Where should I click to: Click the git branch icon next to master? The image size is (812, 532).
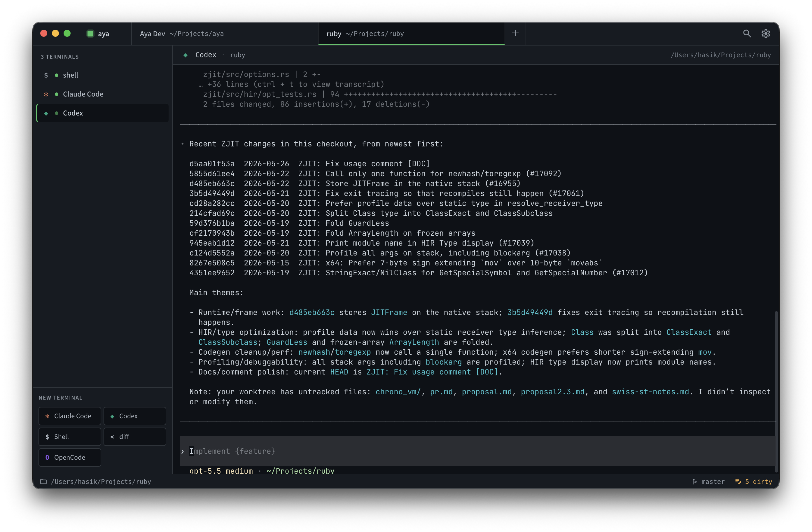(695, 482)
